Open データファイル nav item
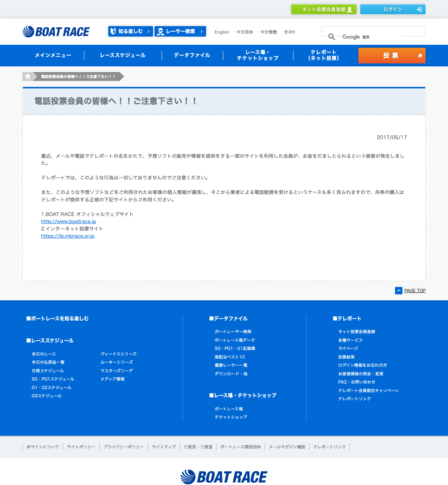This screenshot has width=448, height=485. pos(192,55)
